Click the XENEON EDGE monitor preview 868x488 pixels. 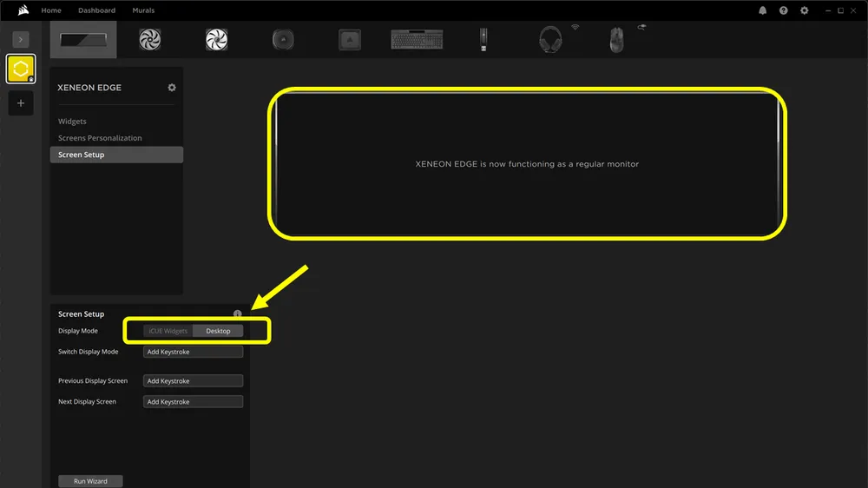tap(527, 163)
